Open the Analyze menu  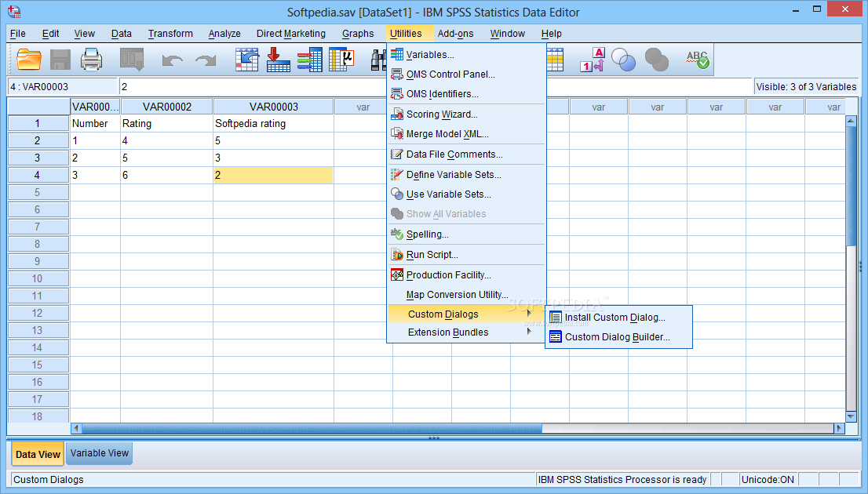[x=224, y=33]
